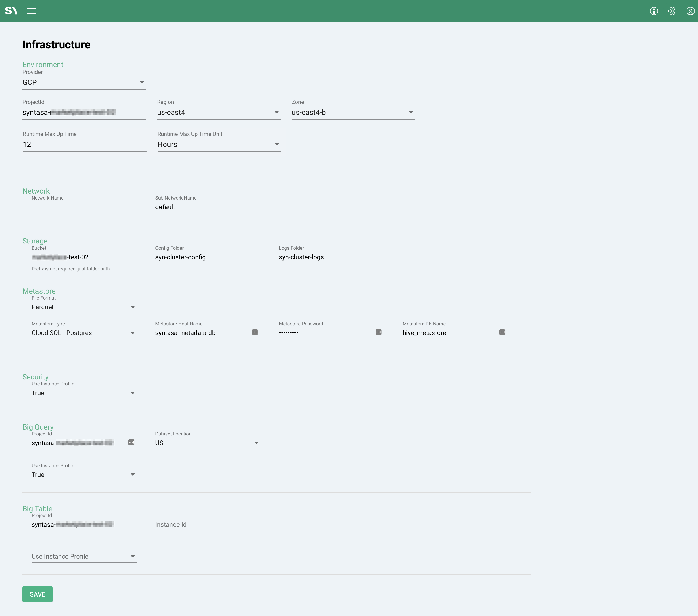
Task: Open the Region dropdown showing us-east4
Action: click(x=218, y=113)
